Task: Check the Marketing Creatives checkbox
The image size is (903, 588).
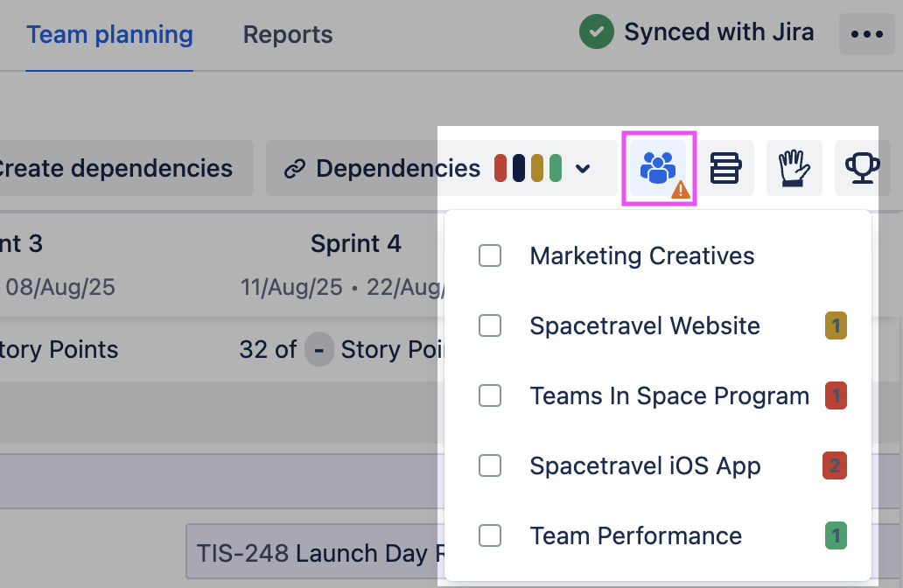Action: tap(490, 256)
